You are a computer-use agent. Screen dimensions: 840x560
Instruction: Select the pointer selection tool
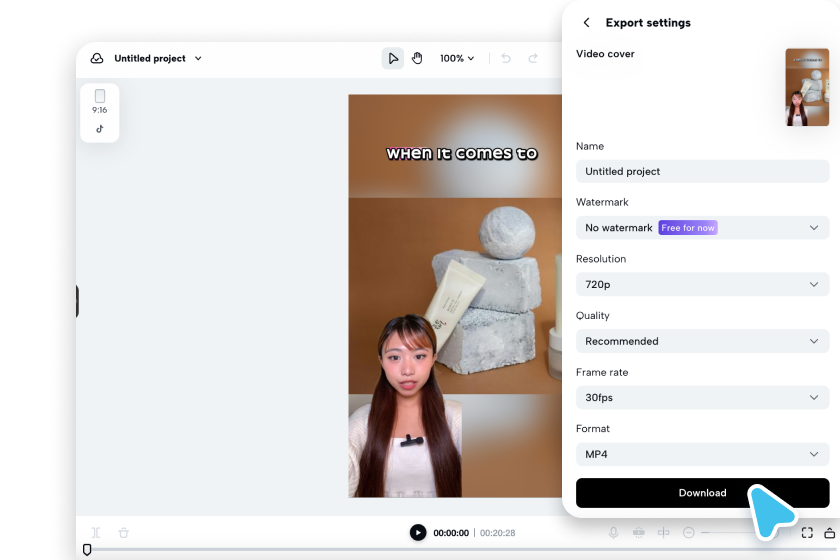point(393,58)
